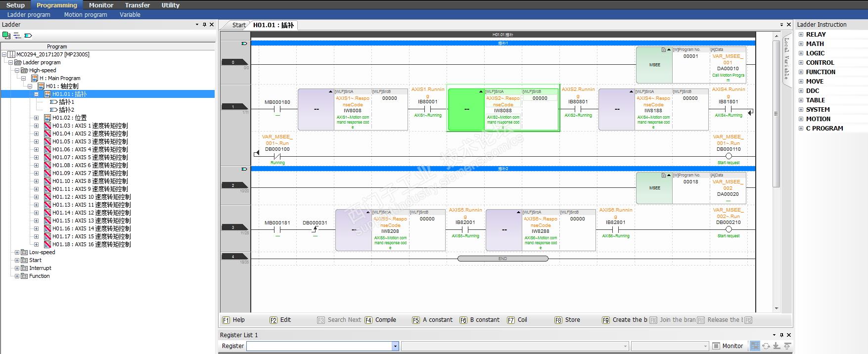This screenshot has height=354, width=868.
Task: Click the 插补1 rung comment marker icon
Action: [x=244, y=44]
